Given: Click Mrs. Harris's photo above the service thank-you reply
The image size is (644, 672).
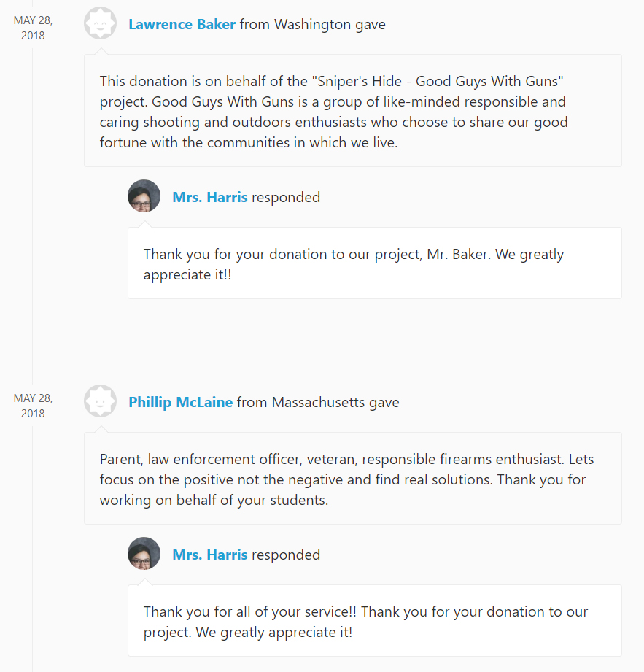Looking at the screenshot, I should pyautogui.click(x=144, y=554).
